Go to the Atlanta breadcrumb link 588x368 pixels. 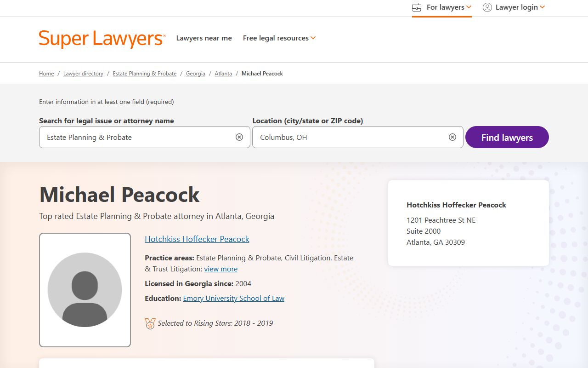[x=223, y=74]
